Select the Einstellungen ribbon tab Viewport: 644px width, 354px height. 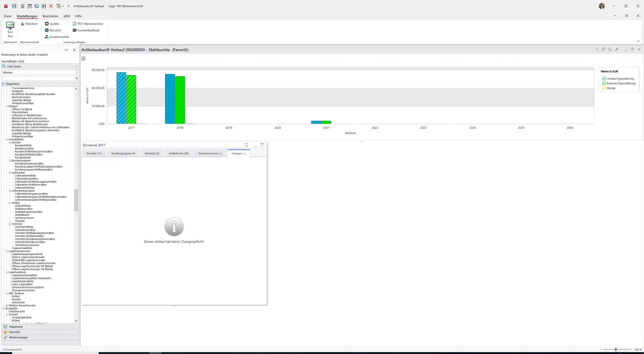(27, 16)
